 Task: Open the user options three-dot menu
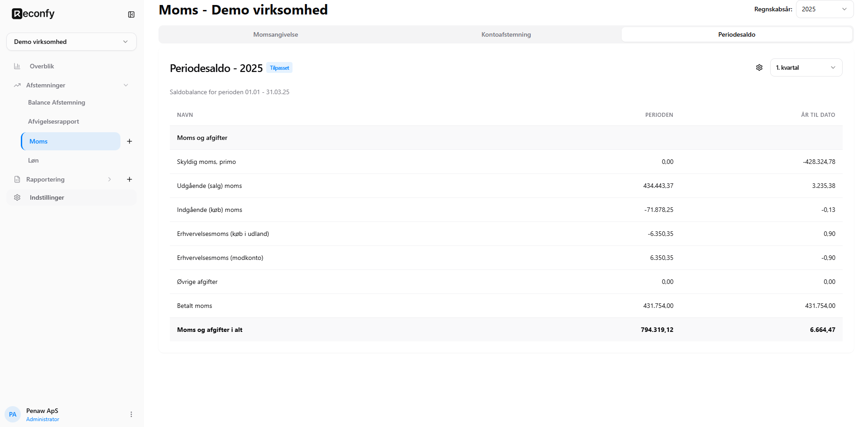coord(131,414)
